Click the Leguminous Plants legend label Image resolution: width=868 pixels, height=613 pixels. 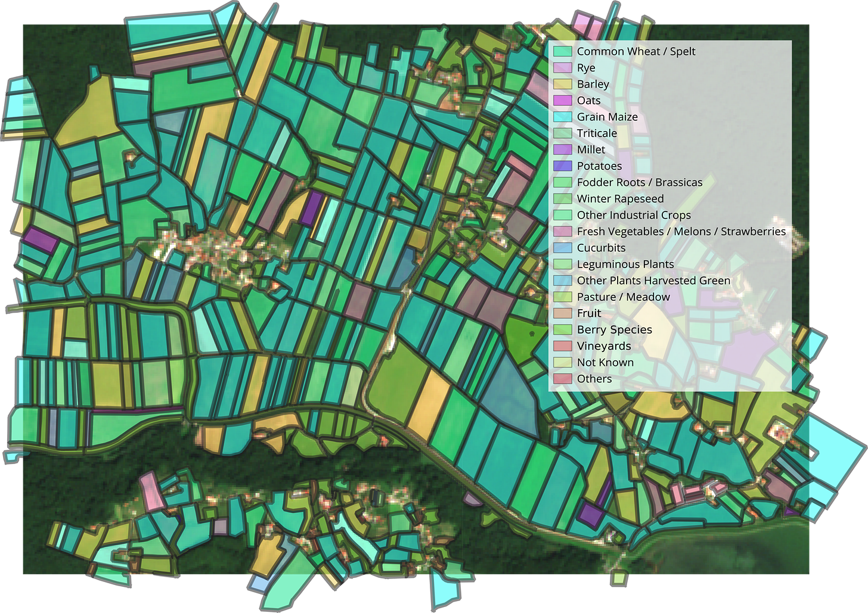pyautogui.click(x=625, y=264)
